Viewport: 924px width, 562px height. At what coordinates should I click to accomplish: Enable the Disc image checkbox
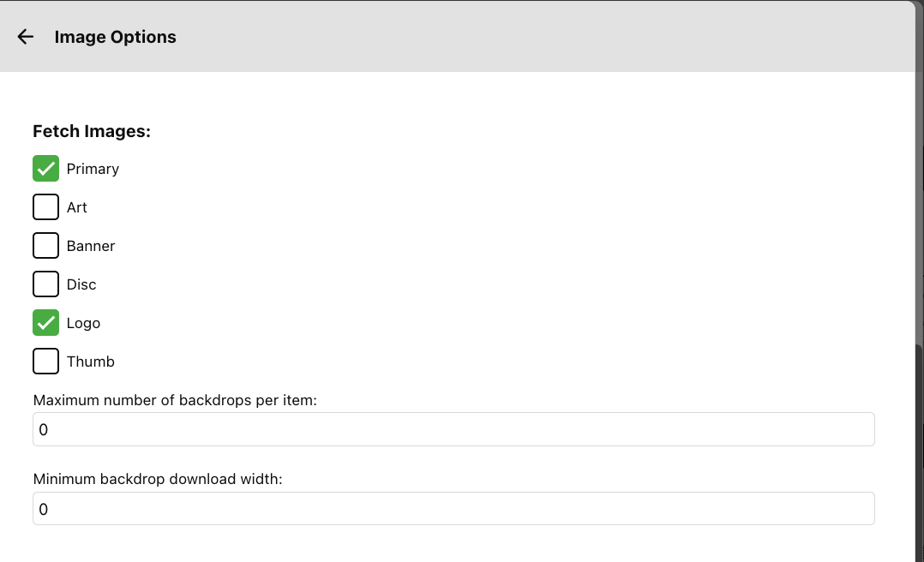pos(45,284)
